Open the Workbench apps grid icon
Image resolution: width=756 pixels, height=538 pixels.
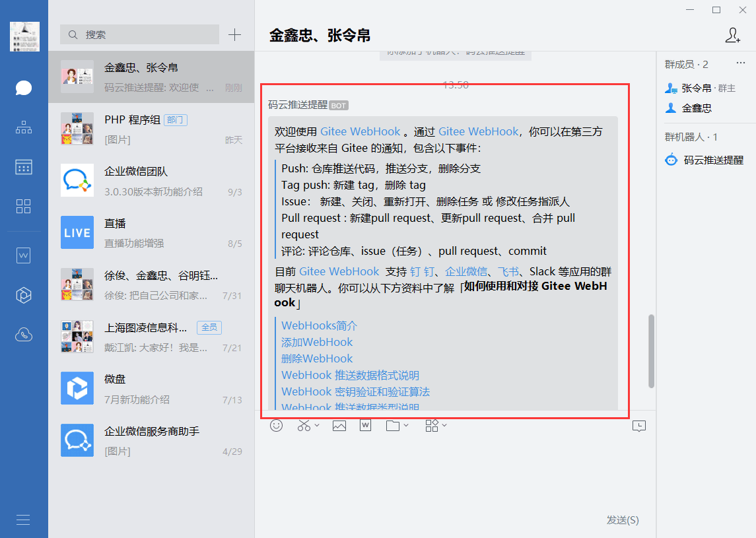[24, 206]
